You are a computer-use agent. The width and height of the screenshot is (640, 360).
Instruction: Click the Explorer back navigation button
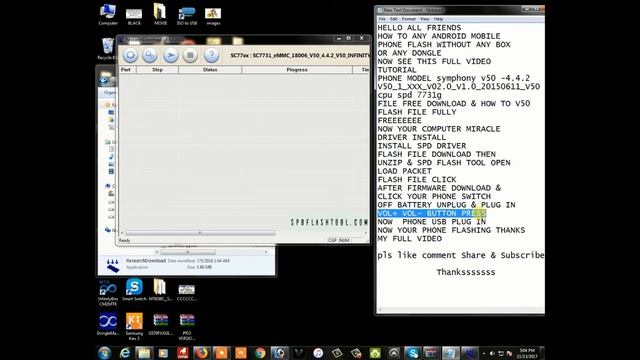(x=104, y=80)
